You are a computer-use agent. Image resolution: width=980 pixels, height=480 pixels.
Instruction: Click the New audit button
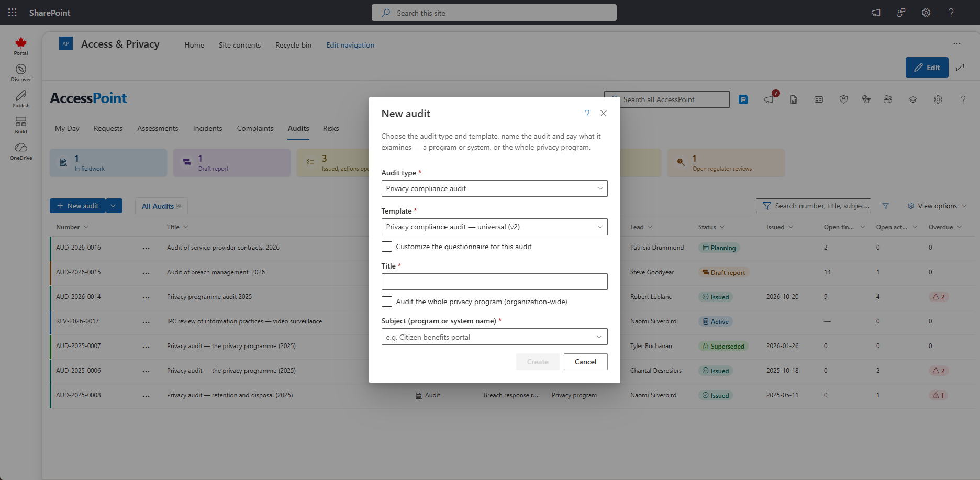coord(77,206)
